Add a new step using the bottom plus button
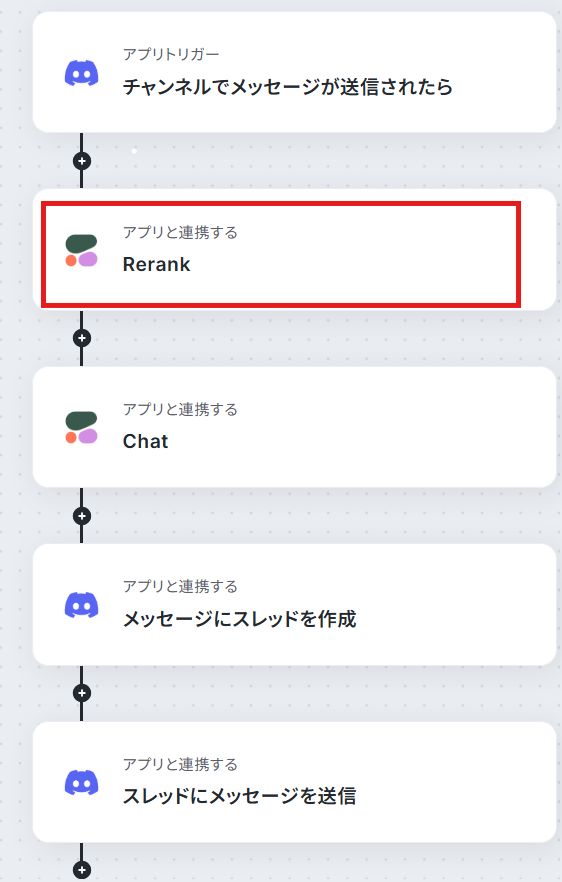Image resolution: width=562 pixels, height=882 pixels. 82,870
